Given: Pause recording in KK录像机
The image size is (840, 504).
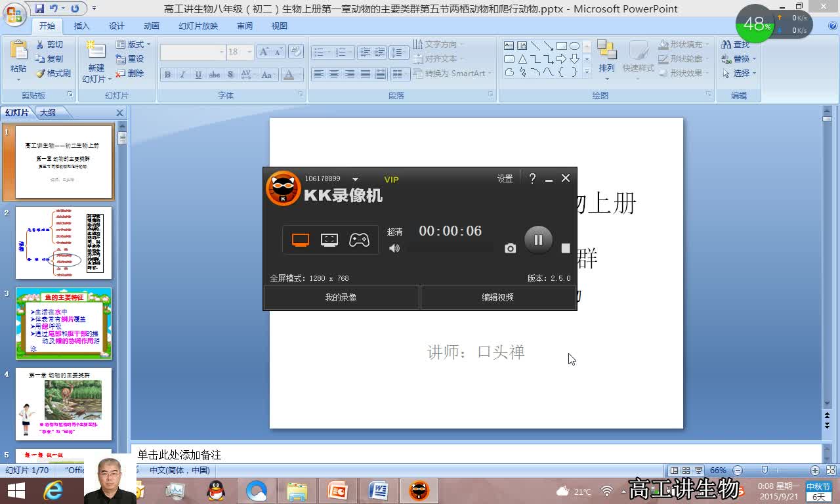Looking at the screenshot, I should [538, 240].
